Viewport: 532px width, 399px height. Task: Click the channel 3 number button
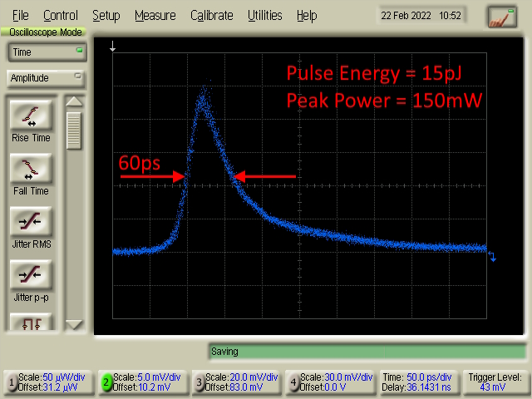coord(199,382)
